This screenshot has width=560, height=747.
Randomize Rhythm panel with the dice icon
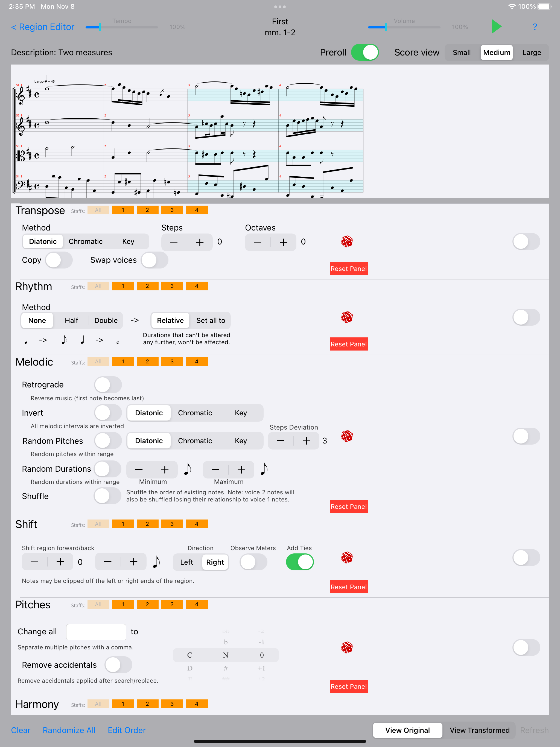(347, 317)
